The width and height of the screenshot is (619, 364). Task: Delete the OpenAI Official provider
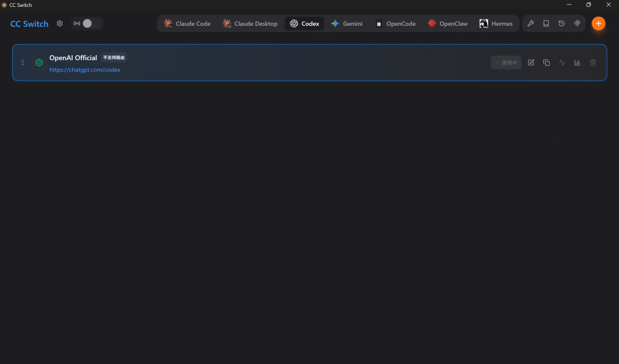coord(593,62)
